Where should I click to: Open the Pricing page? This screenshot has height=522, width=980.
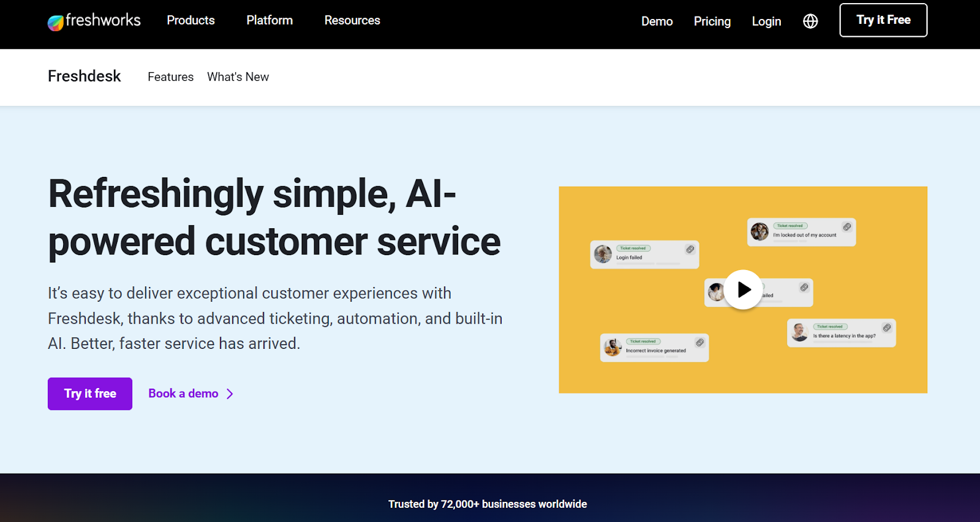[712, 21]
